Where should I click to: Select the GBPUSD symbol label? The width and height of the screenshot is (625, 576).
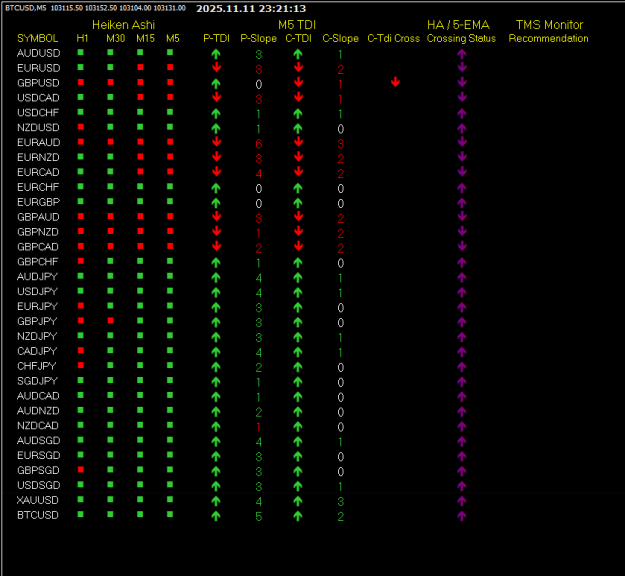38,83
